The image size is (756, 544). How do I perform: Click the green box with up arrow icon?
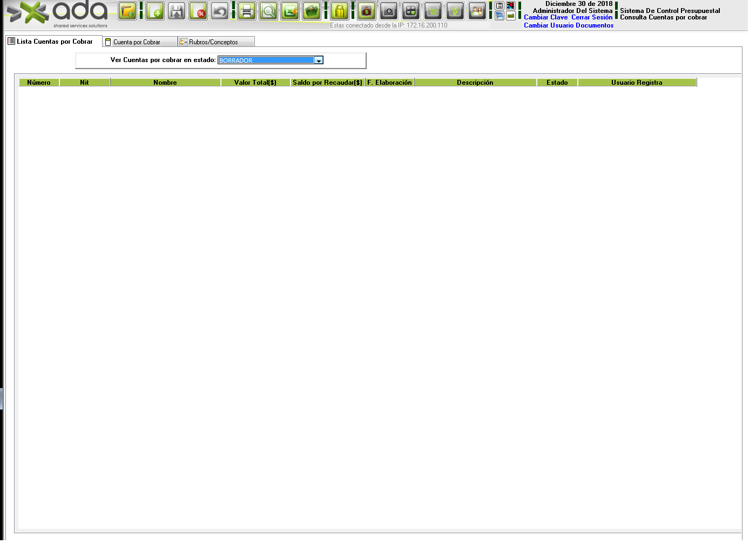click(x=312, y=11)
